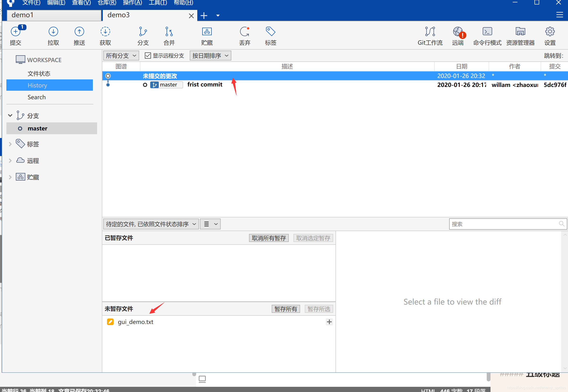This screenshot has width=568, height=392.
Task: Click the 拉取 (Pull) toolbar icon
Action: click(53, 32)
